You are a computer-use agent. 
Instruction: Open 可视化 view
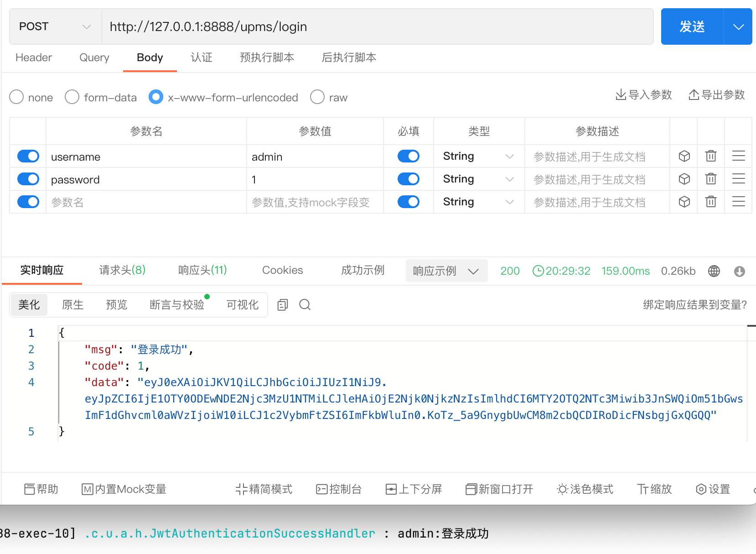click(x=243, y=305)
